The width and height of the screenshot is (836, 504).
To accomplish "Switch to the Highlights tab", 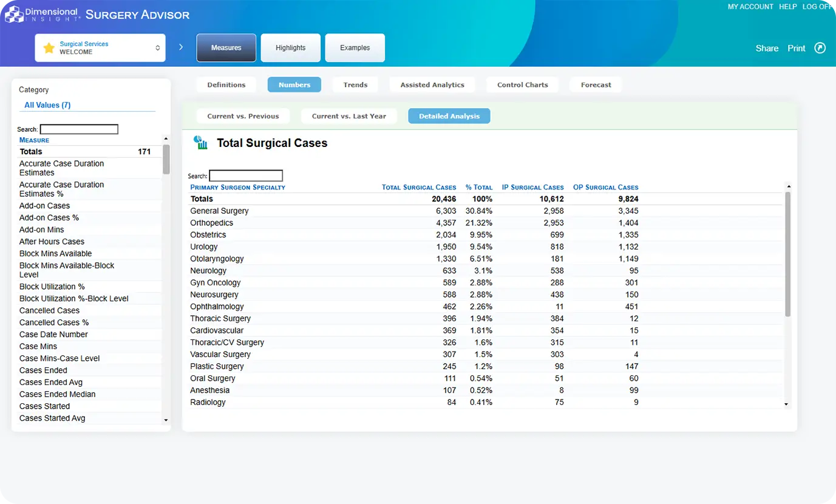I will coord(290,48).
